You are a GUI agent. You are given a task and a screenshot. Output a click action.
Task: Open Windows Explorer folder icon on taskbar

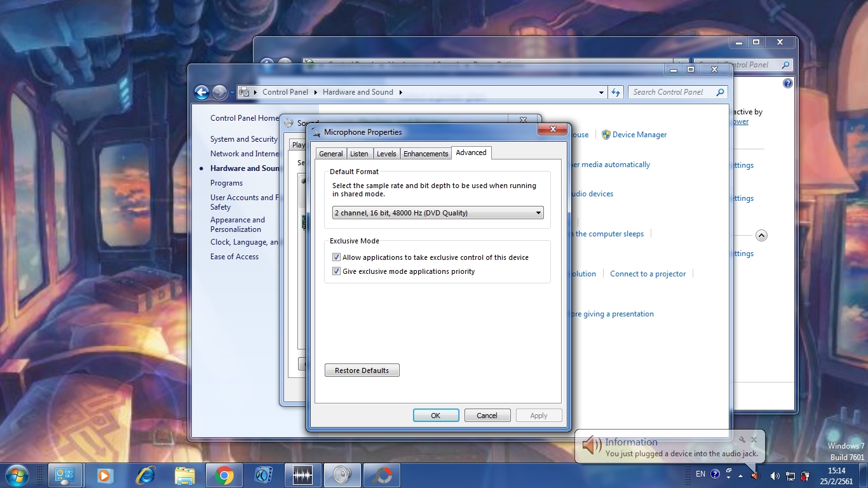click(185, 475)
